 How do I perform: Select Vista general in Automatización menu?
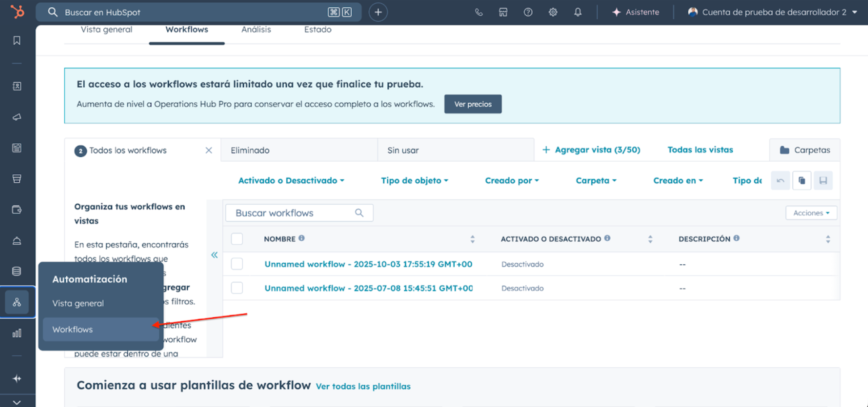[78, 303]
